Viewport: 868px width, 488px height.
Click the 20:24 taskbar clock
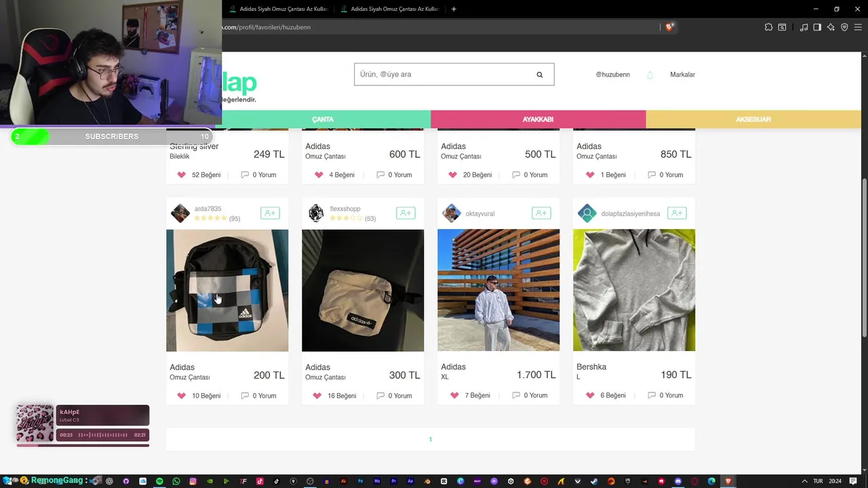coord(835,481)
